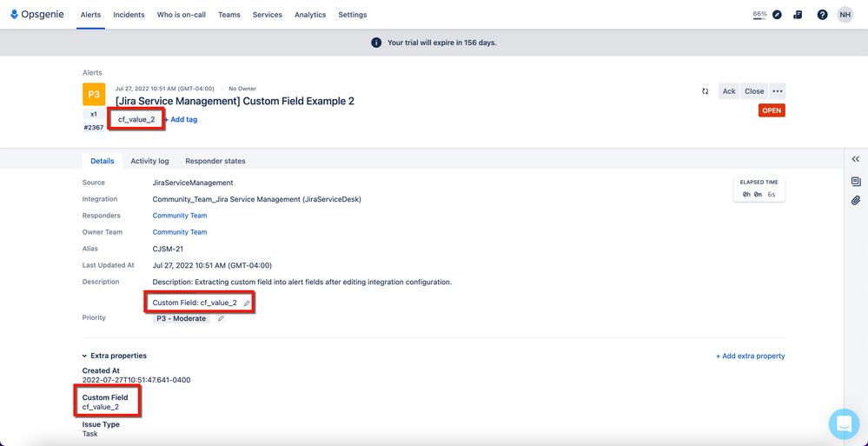Go back via Alerts breadcrumb
The height and width of the screenshot is (446, 868).
92,72
